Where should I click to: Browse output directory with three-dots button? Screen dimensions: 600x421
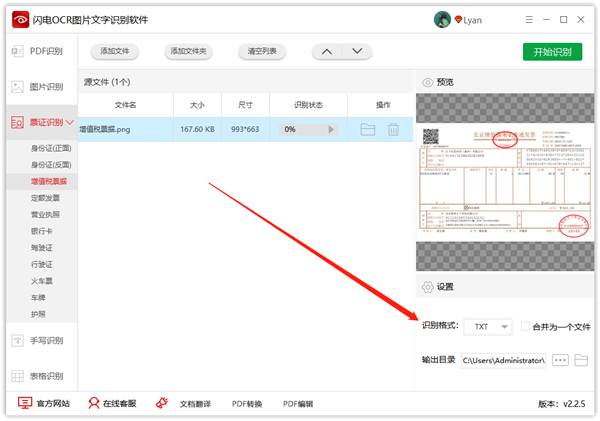[560, 360]
